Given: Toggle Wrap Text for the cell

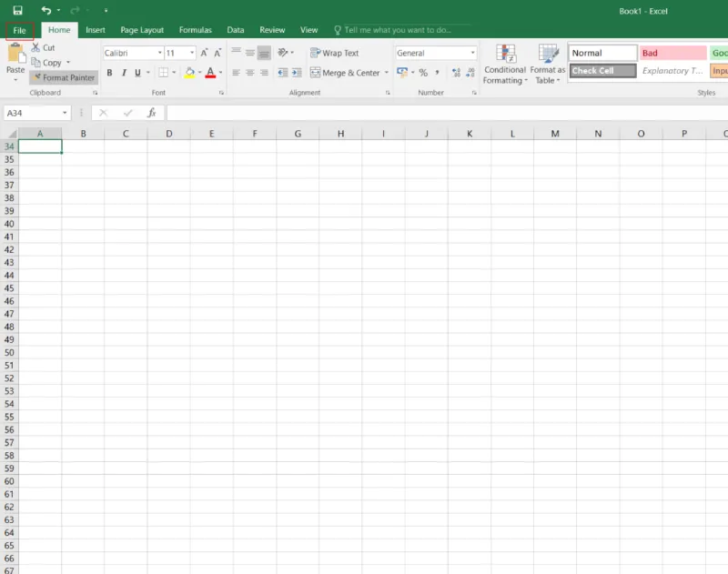Looking at the screenshot, I should point(335,53).
